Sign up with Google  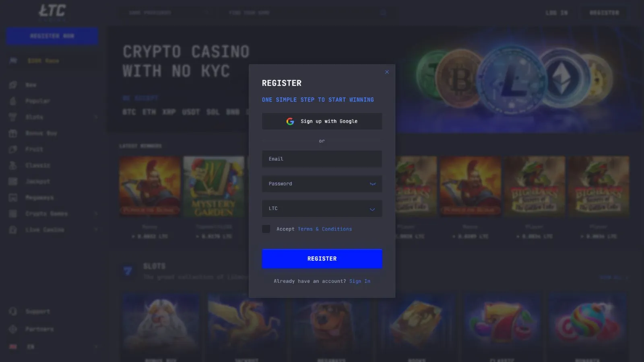point(322,121)
